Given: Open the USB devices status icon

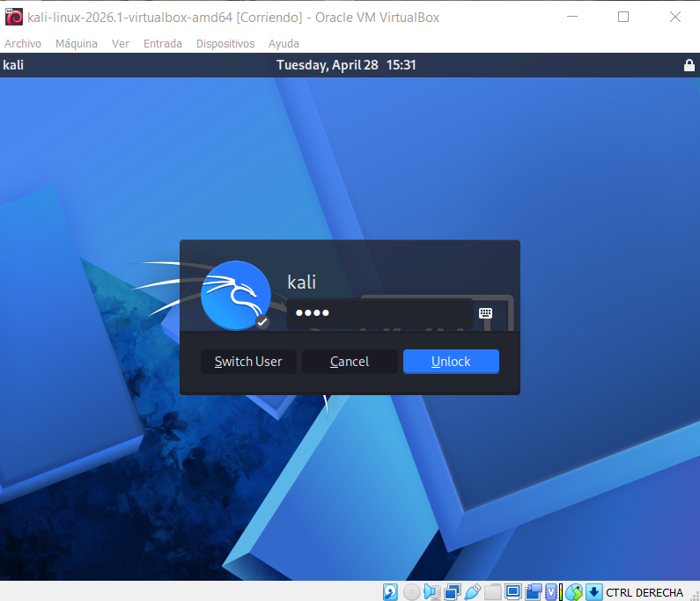Looking at the screenshot, I should (473, 592).
